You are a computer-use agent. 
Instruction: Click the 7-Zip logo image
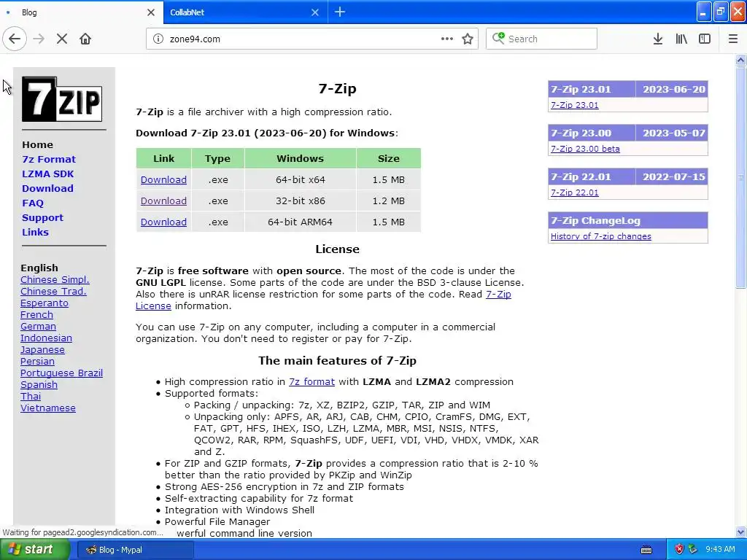pyautogui.click(x=62, y=99)
